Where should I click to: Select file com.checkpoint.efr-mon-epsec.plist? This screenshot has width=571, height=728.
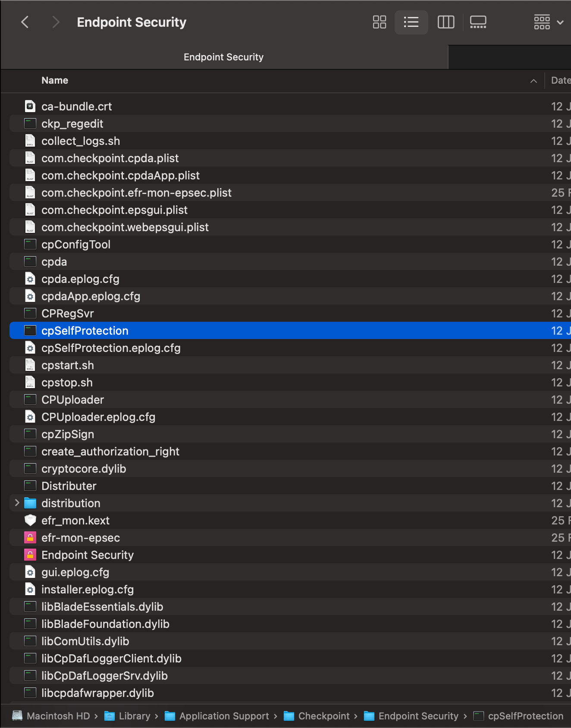coord(290,192)
